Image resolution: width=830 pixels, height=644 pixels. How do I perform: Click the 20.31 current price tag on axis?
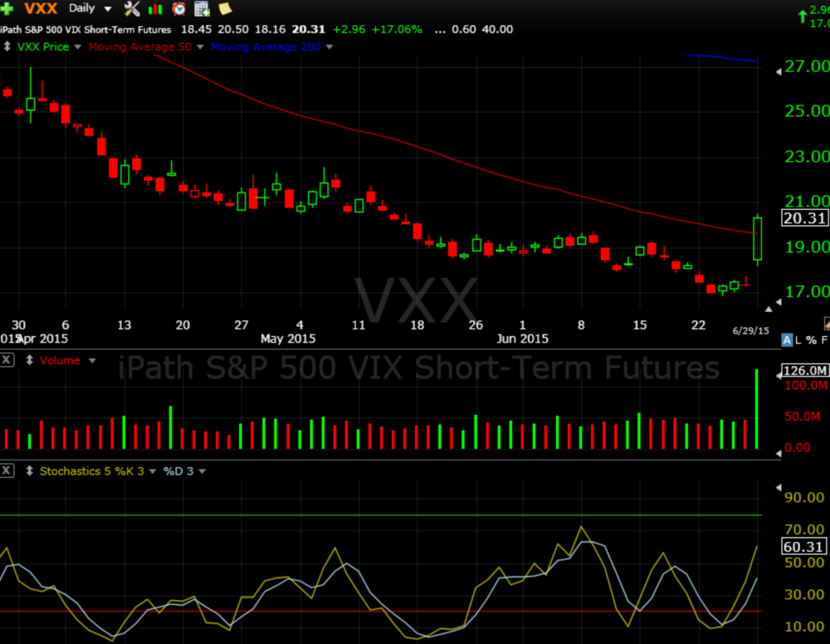click(x=805, y=218)
